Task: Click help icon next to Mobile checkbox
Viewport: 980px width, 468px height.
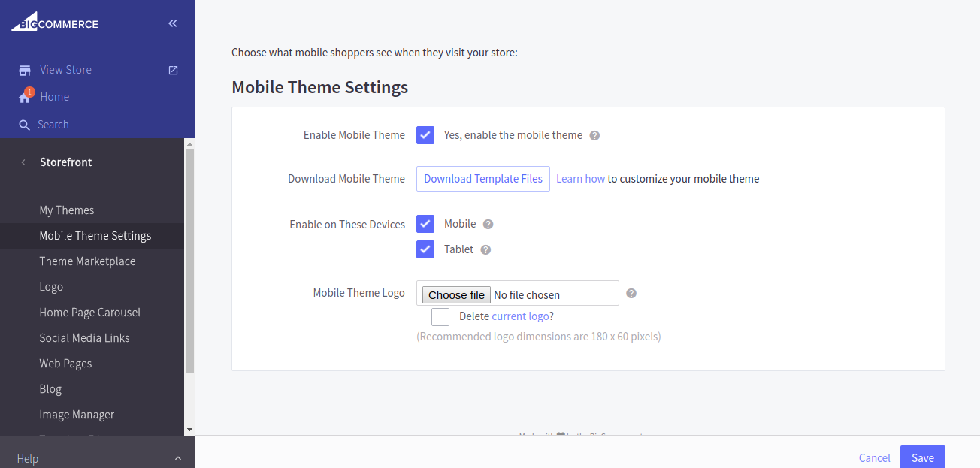Action: [488, 224]
